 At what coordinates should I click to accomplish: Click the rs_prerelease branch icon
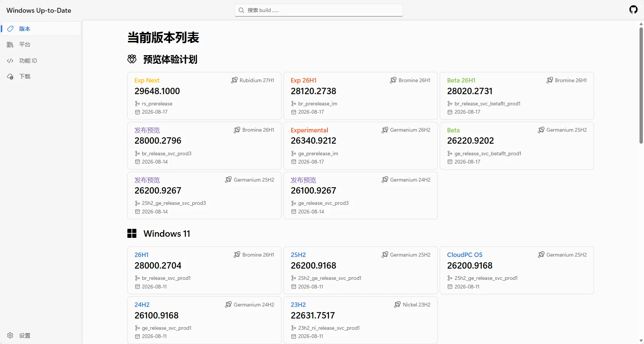click(x=137, y=104)
